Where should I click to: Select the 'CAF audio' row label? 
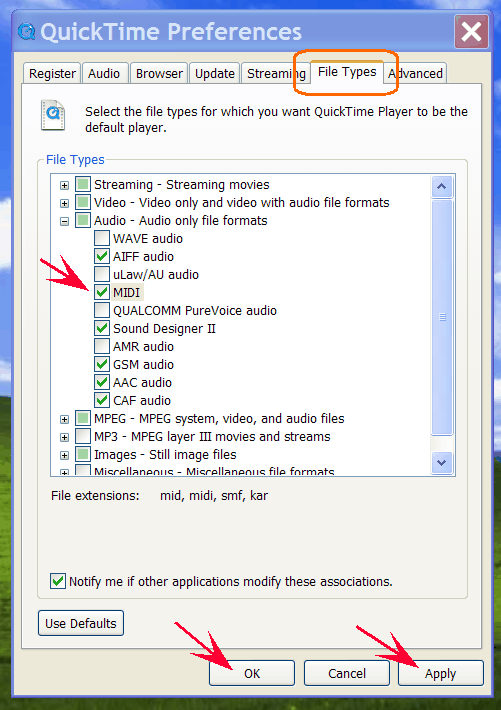coord(142,401)
